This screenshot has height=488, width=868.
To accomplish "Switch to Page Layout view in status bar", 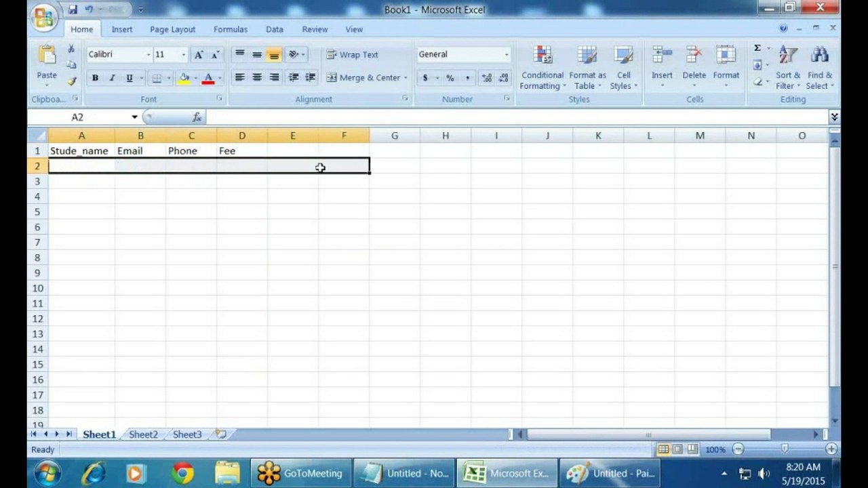I will 677,449.
